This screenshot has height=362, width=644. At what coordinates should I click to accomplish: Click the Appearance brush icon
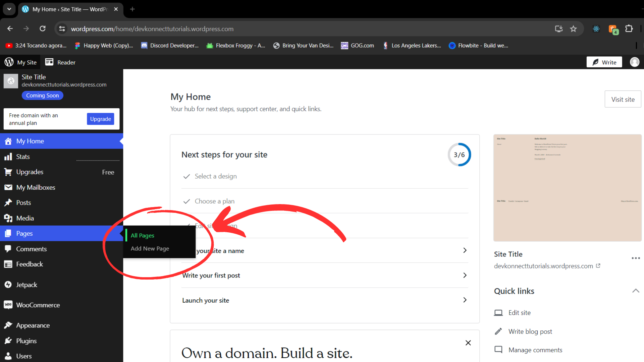[x=8, y=325]
